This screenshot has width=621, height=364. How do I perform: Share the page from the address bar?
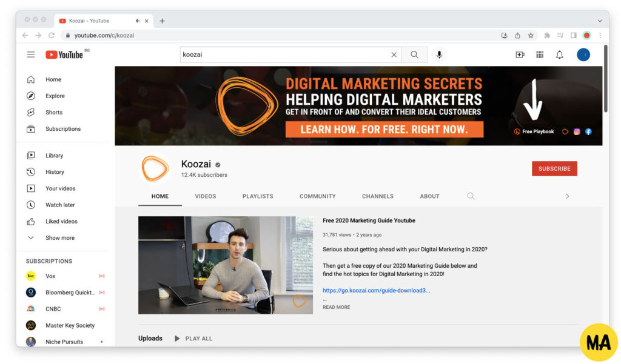[x=518, y=36]
